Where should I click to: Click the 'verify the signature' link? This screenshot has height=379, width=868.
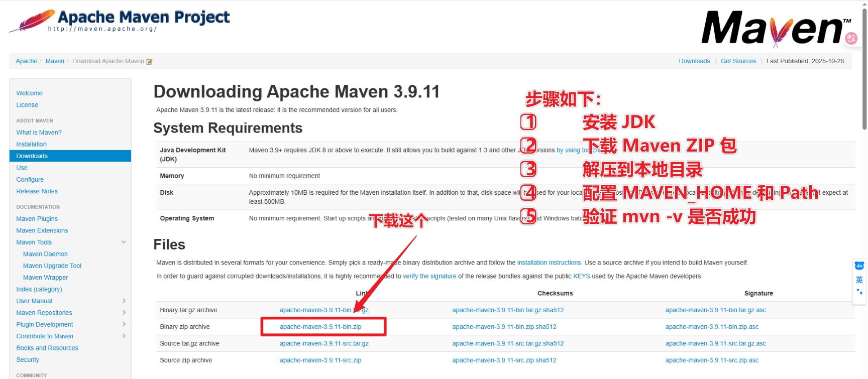429,276
